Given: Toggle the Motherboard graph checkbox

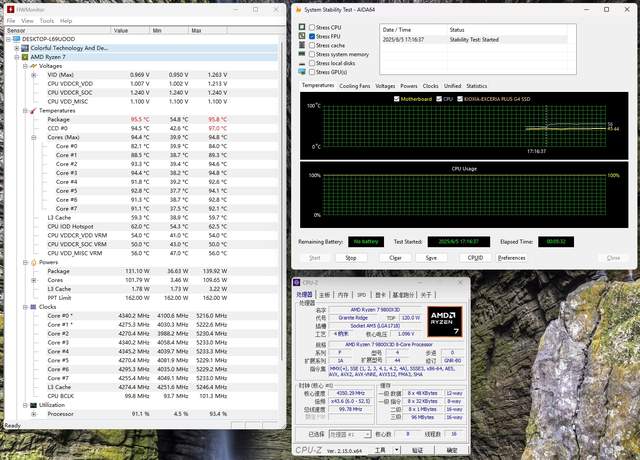Looking at the screenshot, I should (396, 99).
